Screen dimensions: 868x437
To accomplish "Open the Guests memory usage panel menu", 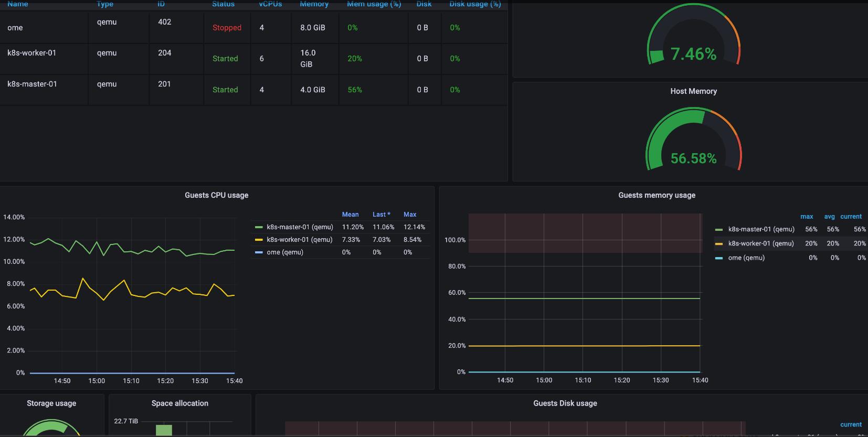I will tap(657, 195).
